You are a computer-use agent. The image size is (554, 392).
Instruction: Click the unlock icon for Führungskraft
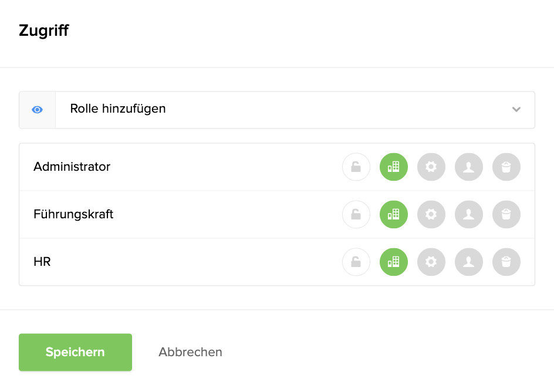coord(356,214)
